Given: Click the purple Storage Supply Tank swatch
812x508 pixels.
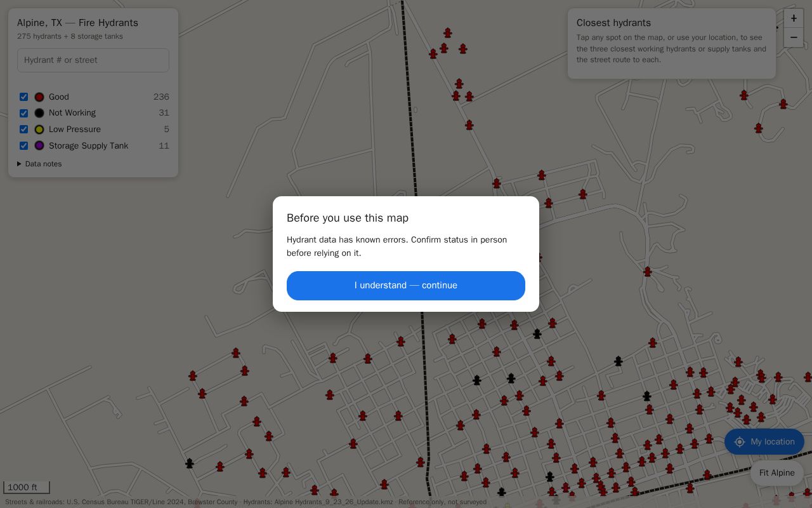Looking at the screenshot, I should (39, 145).
